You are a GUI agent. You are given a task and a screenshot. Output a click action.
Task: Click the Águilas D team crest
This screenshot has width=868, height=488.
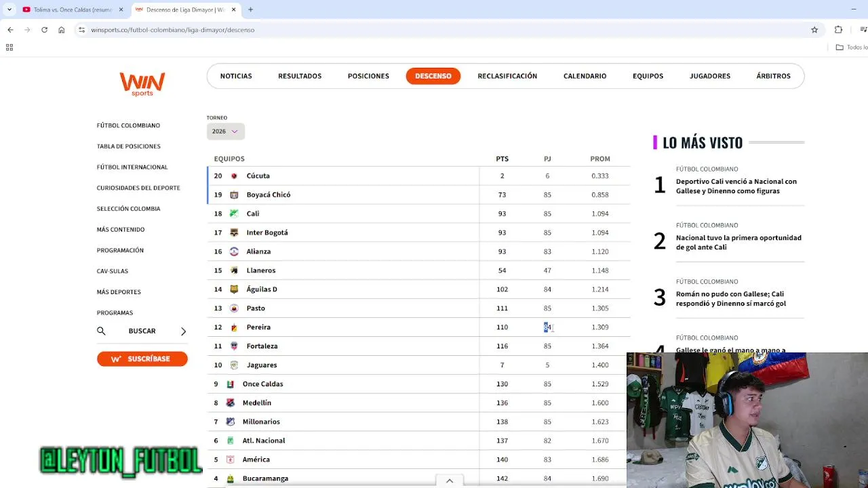[x=234, y=289]
